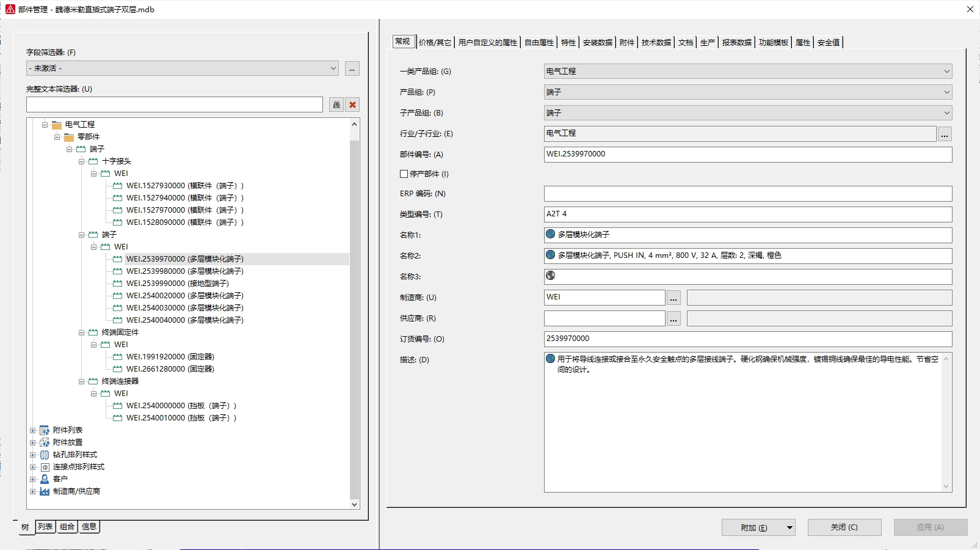This screenshot has height=550, width=980.
Task: Collapse the 十字接头 tree node
Action: [x=81, y=161]
